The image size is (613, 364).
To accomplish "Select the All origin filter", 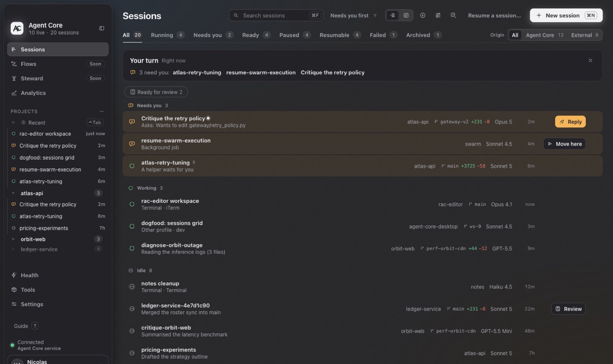I will tap(515, 35).
